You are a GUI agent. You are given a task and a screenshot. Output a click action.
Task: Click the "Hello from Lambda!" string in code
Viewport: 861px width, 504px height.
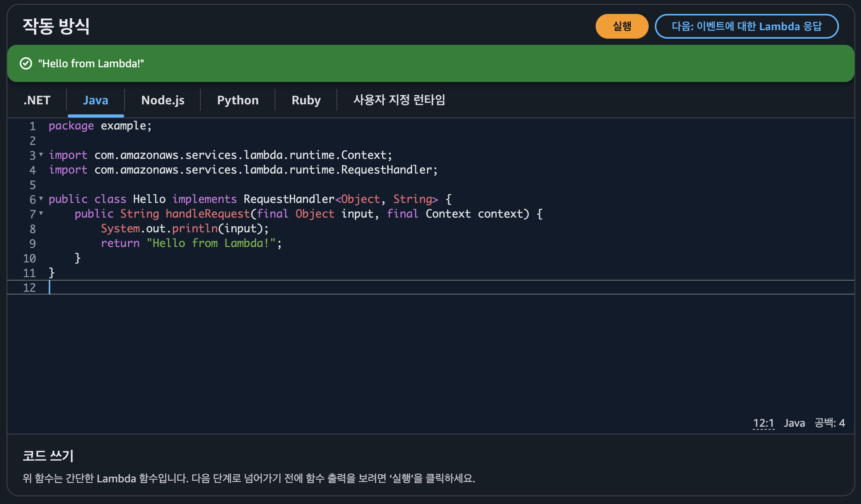[211, 243]
